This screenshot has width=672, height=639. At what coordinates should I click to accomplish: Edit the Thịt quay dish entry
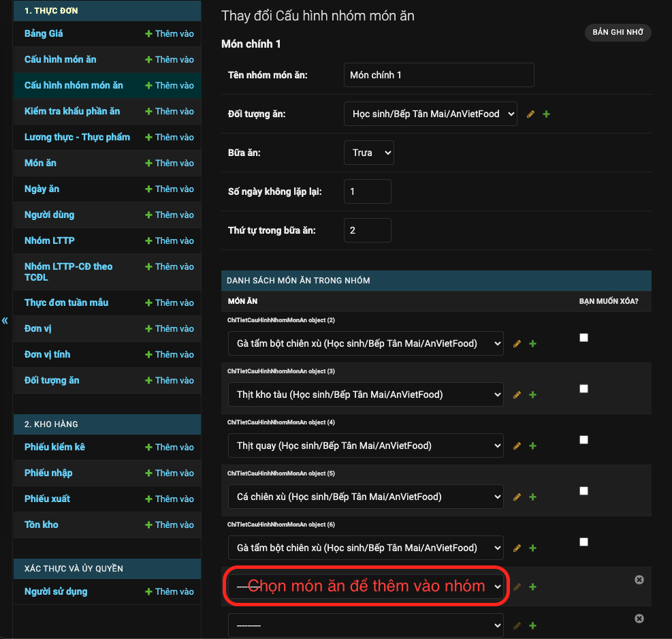pyautogui.click(x=517, y=446)
